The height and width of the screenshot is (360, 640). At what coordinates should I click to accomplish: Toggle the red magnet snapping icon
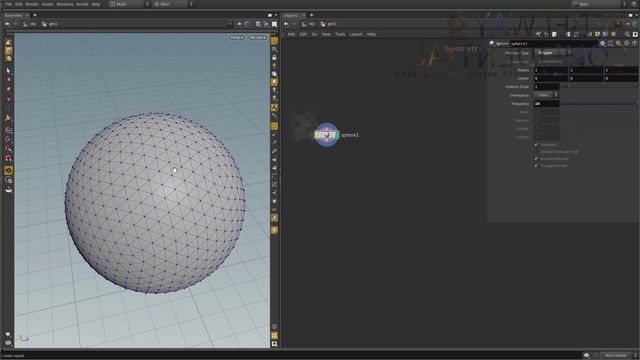click(x=8, y=158)
